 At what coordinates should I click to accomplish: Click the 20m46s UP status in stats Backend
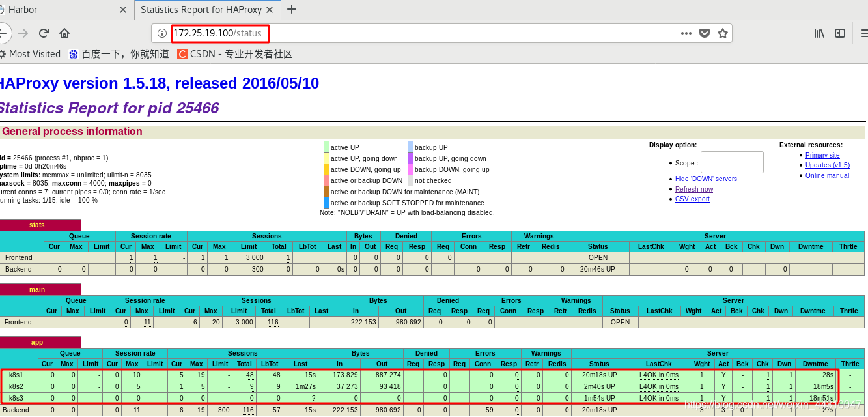point(598,269)
